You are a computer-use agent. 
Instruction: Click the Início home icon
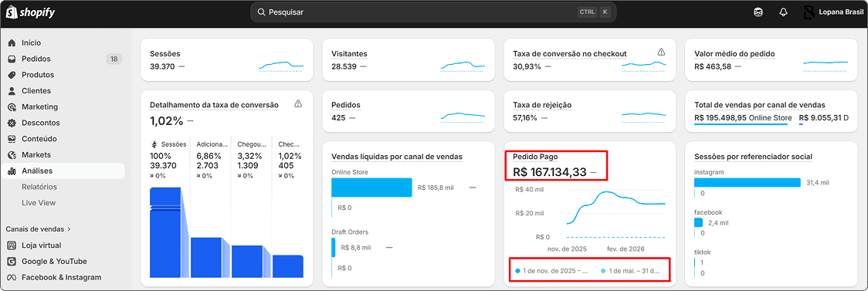click(x=12, y=42)
